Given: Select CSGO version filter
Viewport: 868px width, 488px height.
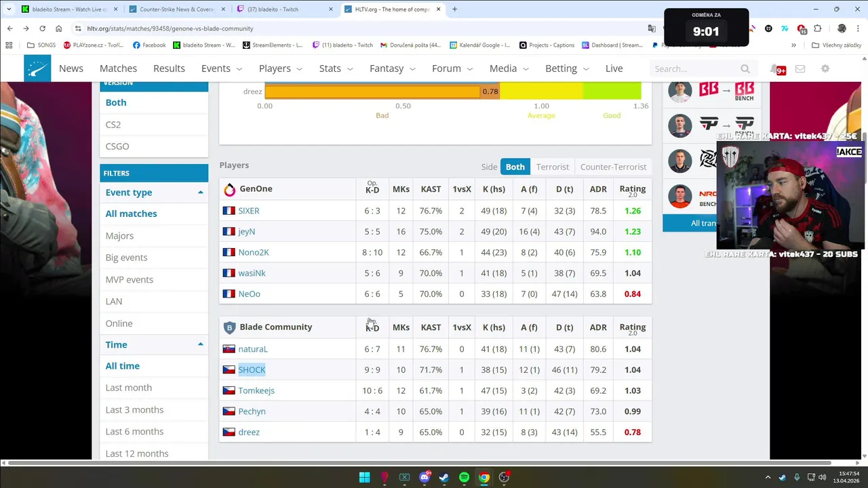Looking at the screenshot, I should (x=117, y=146).
